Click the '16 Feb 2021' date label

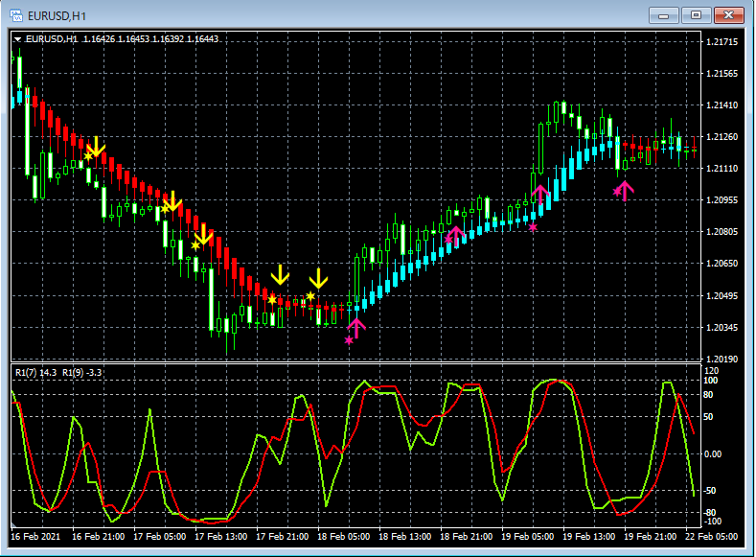coord(35,536)
